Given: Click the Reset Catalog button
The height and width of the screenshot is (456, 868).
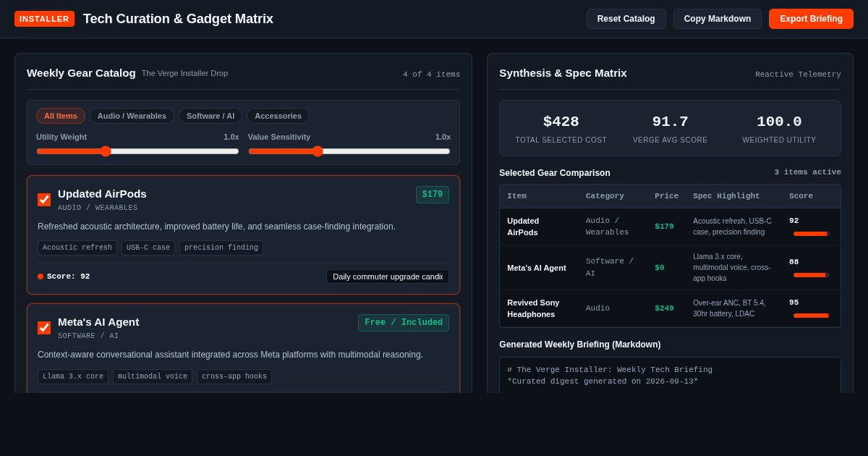Looking at the screenshot, I should (626, 19).
